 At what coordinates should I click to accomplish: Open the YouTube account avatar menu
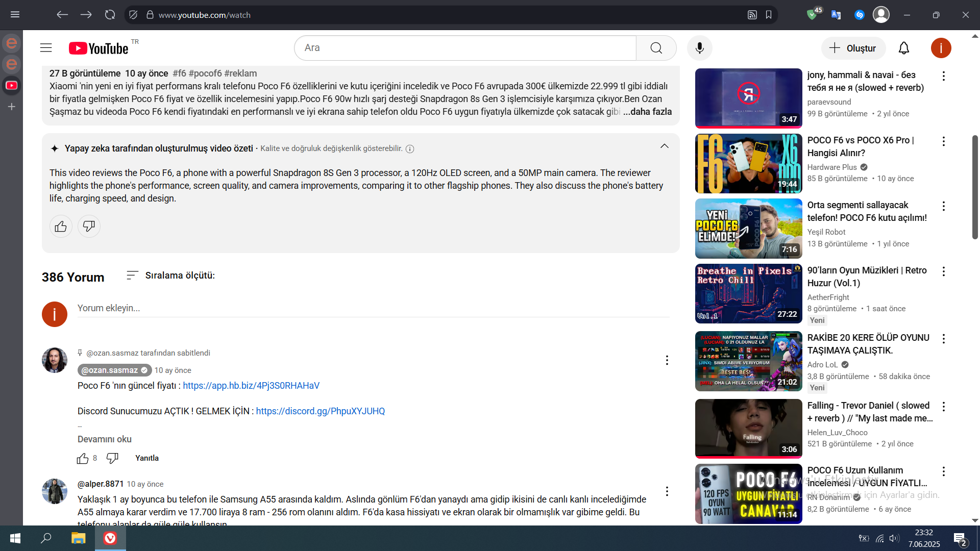coord(941,48)
